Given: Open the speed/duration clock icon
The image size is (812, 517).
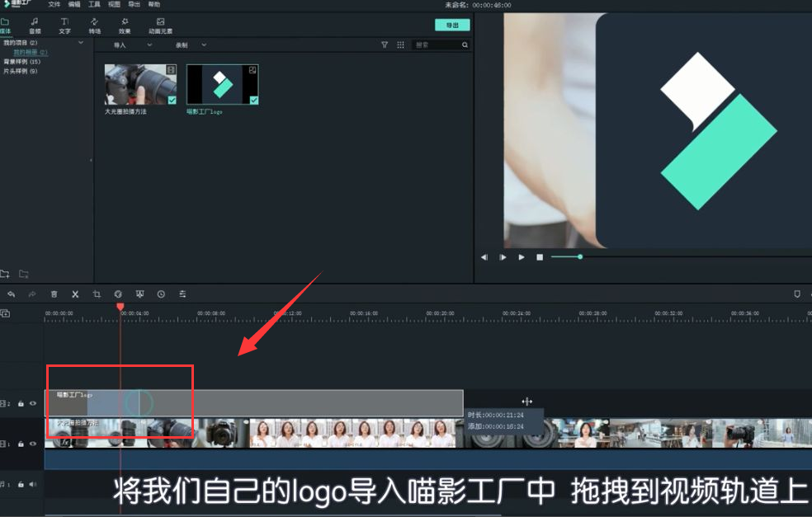Looking at the screenshot, I should pyautogui.click(x=161, y=294).
